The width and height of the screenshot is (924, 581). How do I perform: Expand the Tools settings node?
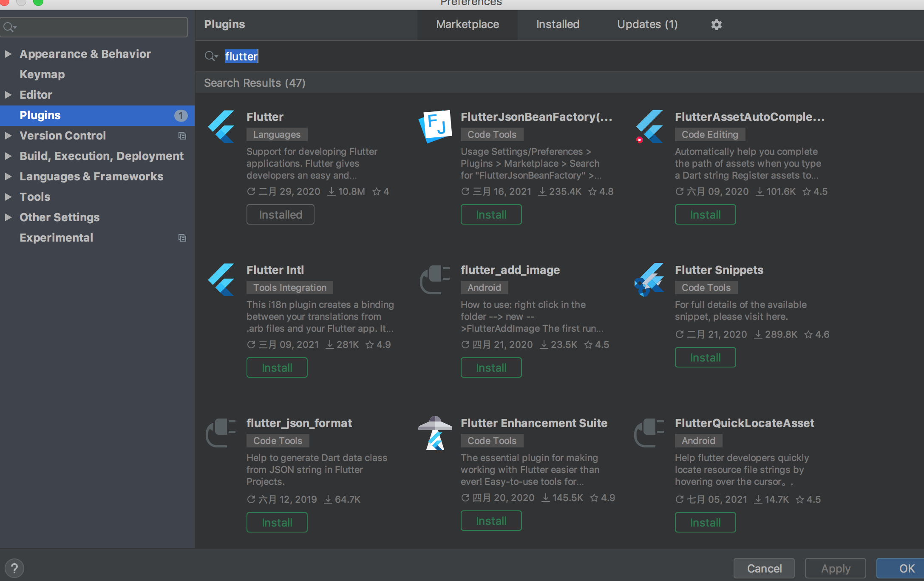8,197
